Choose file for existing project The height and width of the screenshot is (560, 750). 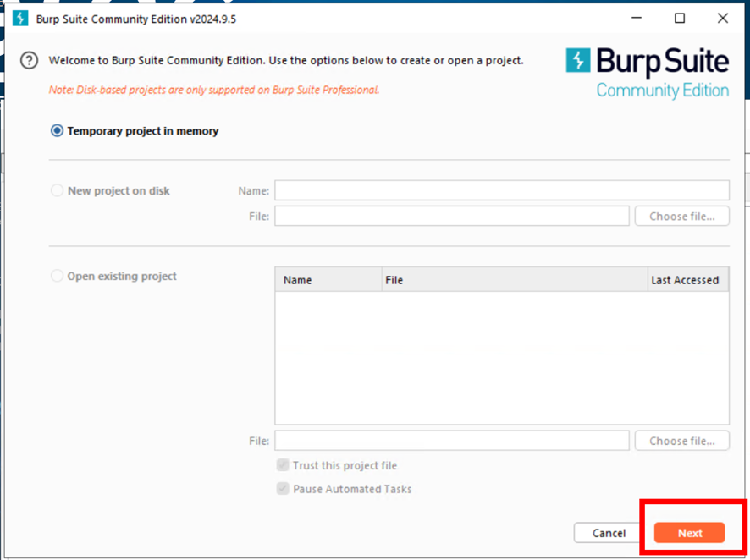tap(682, 441)
